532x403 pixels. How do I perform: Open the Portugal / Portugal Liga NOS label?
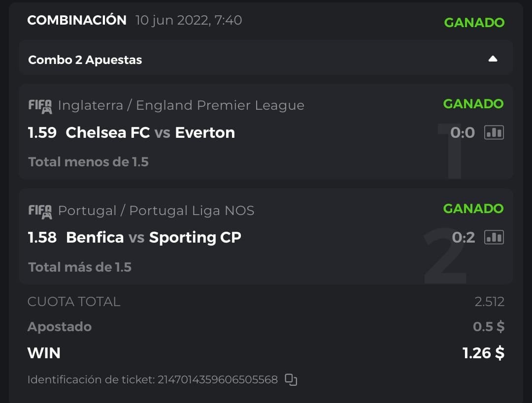(x=156, y=211)
